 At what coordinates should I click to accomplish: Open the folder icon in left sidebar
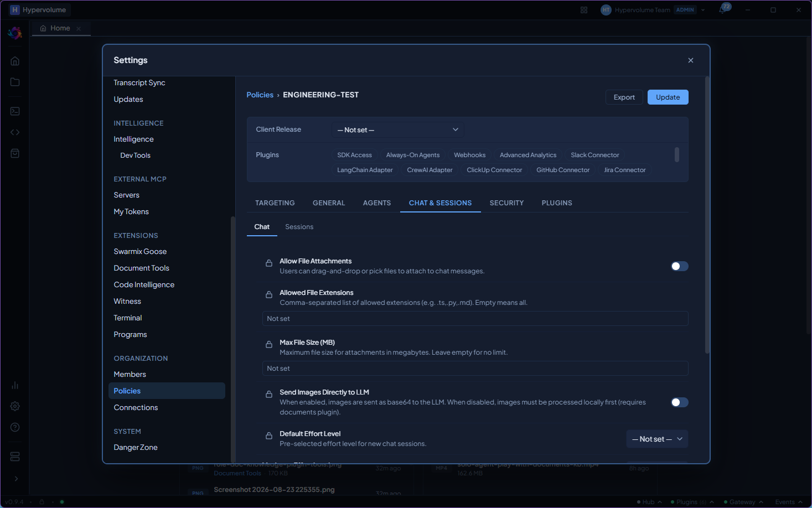pos(15,82)
